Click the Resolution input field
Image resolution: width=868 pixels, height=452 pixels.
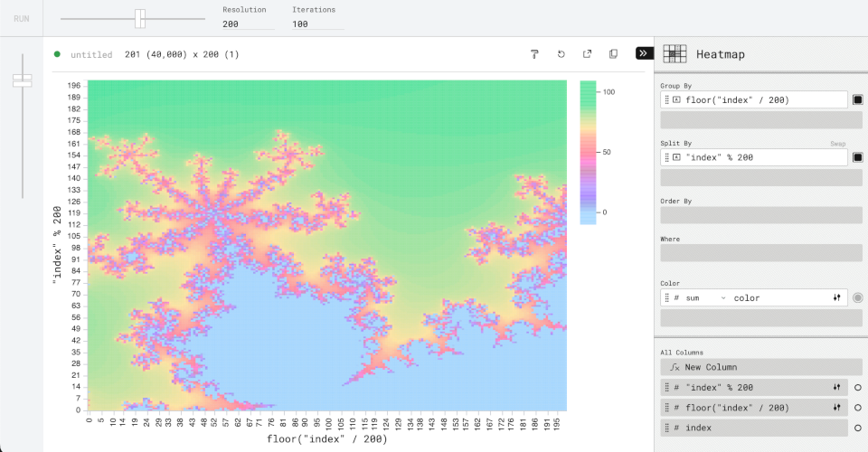pos(248,24)
